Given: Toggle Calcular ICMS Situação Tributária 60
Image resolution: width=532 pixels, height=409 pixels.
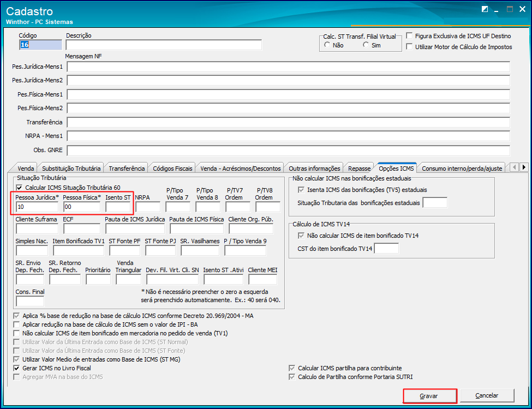Looking at the screenshot, I should [19, 188].
